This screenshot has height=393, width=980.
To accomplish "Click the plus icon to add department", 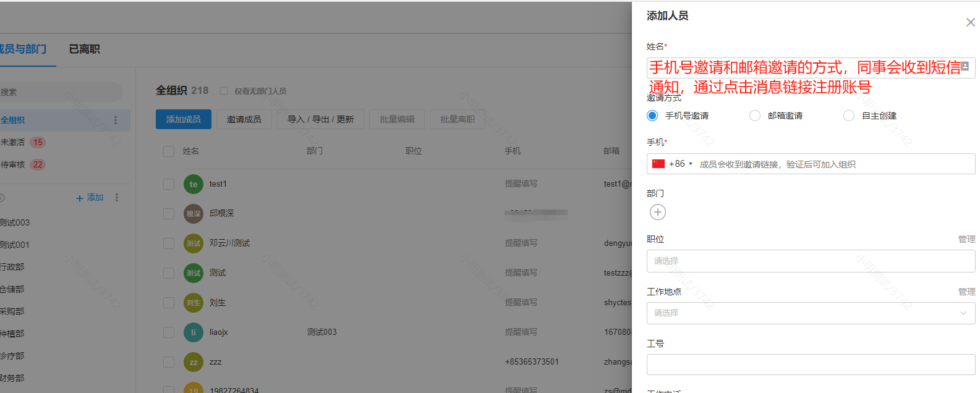I will coord(657,213).
